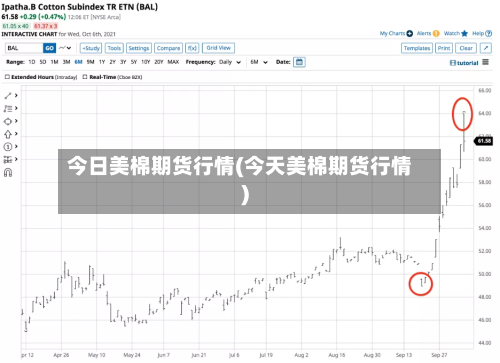
Task: Open the Templates button
Action: 417,48
